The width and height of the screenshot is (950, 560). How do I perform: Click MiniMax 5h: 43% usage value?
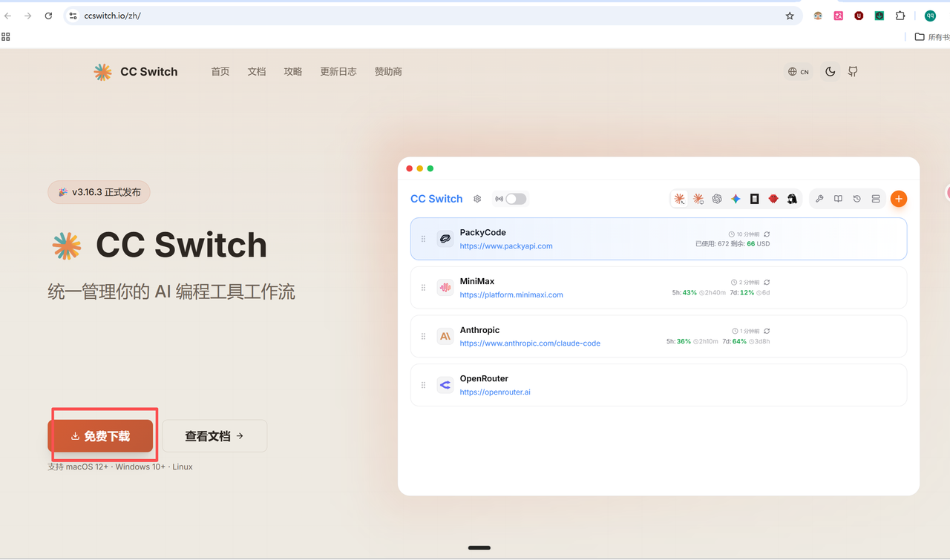click(x=684, y=293)
